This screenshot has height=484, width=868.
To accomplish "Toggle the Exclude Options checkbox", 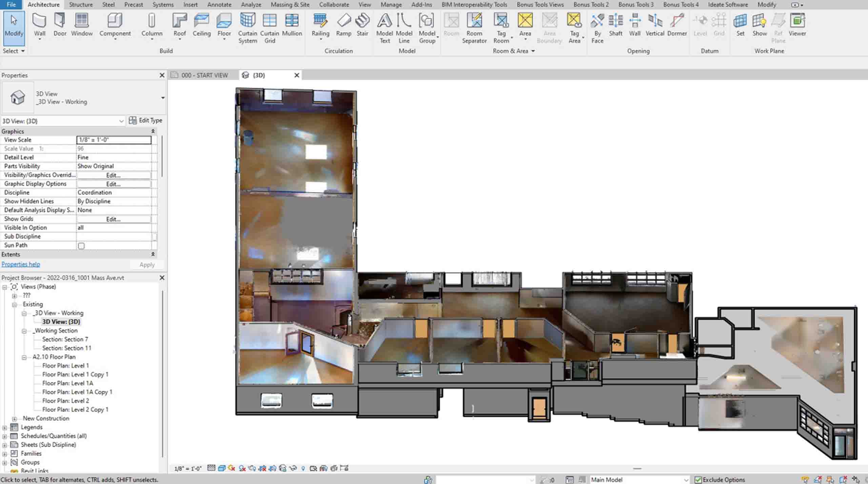I will [698, 480].
